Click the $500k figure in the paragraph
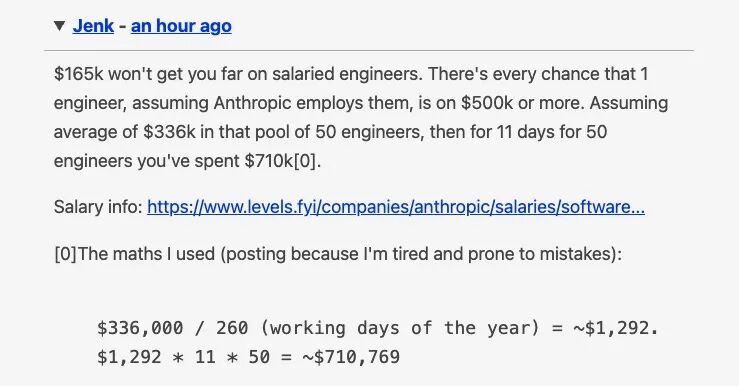 pos(487,103)
